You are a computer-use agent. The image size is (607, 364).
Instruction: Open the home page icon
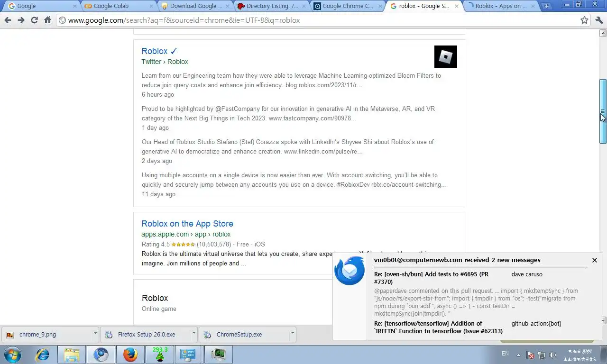[x=47, y=20]
